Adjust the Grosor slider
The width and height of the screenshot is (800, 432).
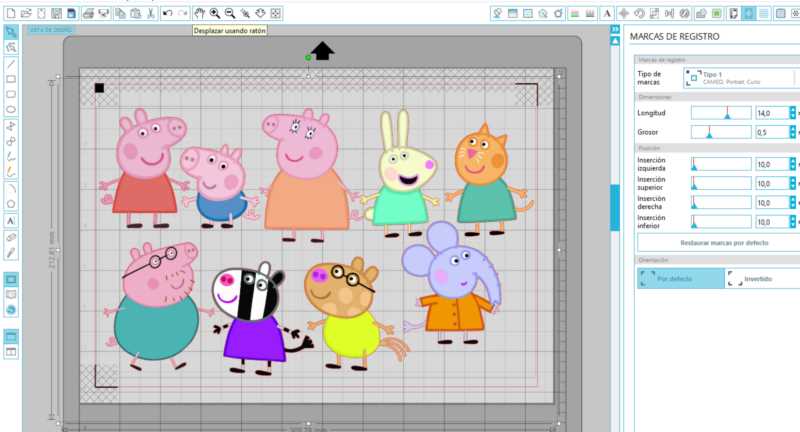[x=721, y=132]
